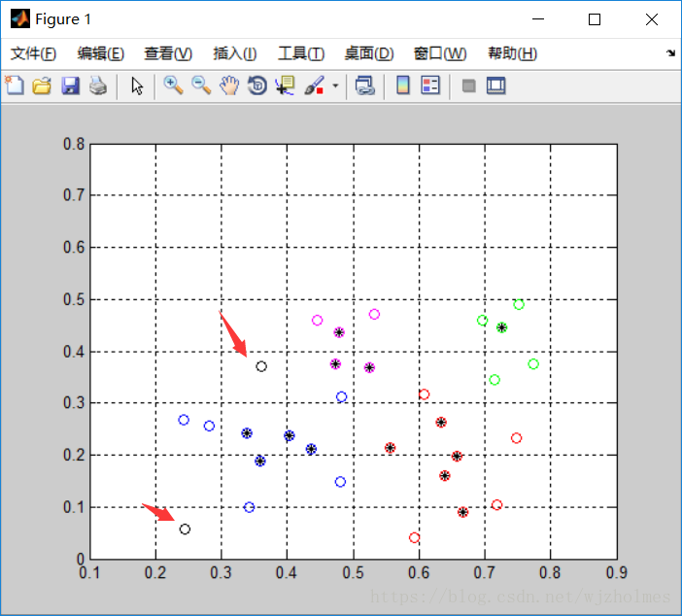Open the 文件(F) menu

[x=33, y=53]
